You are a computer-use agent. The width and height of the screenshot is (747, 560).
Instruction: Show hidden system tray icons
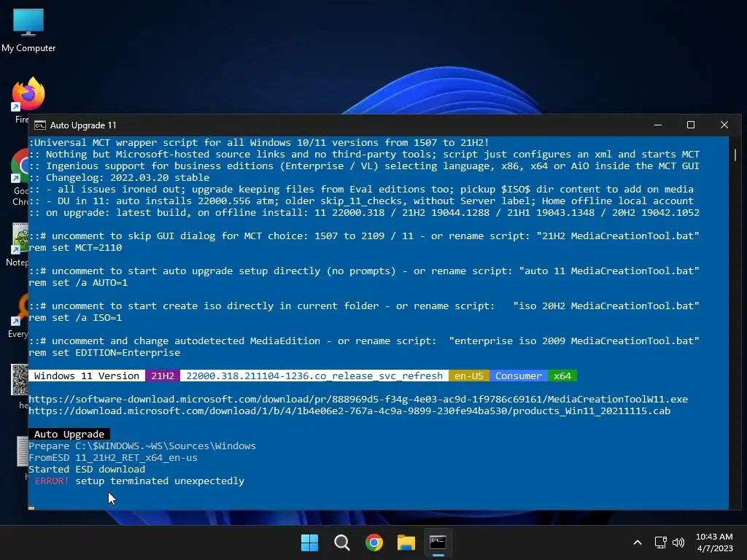638,542
